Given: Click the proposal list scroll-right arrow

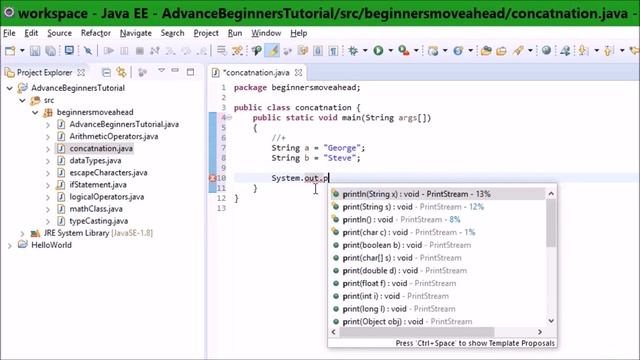Looking at the screenshot, I should click(x=540, y=332).
